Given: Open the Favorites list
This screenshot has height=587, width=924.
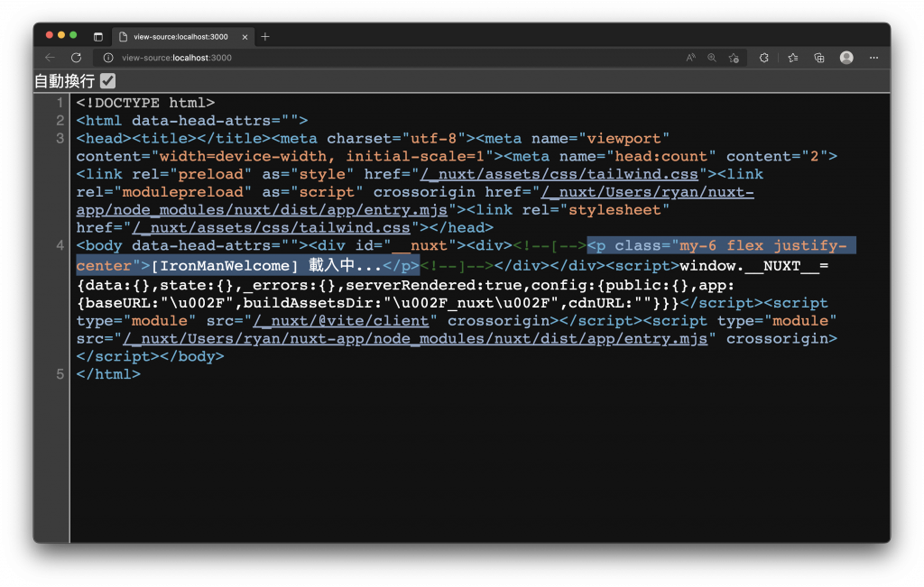Looking at the screenshot, I should click(793, 58).
